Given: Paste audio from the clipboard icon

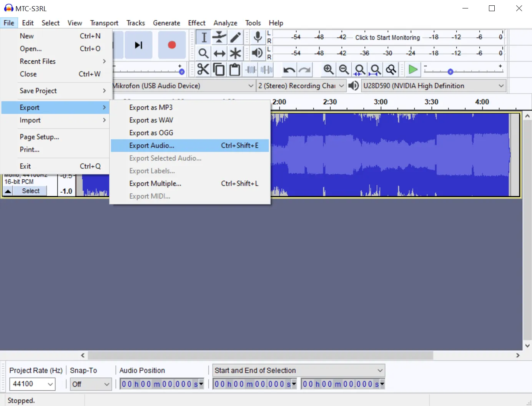Looking at the screenshot, I should click(235, 70).
